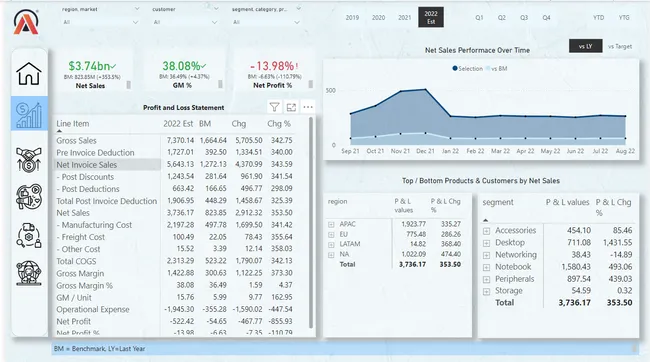
Task: Click the Net Sales card info marker
Action: click(129, 85)
